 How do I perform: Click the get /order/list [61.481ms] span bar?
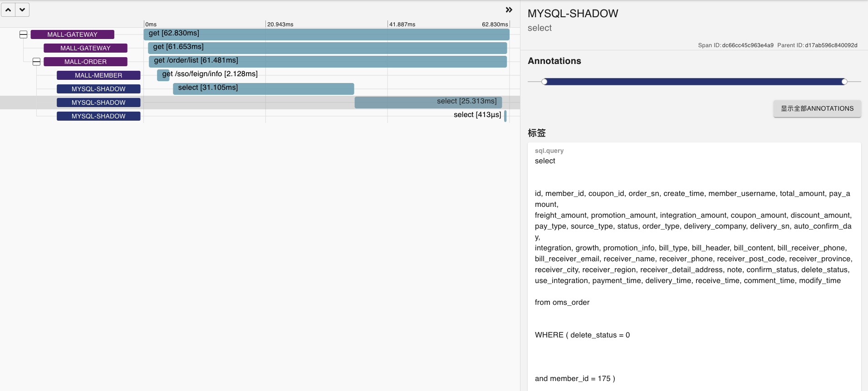[x=328, y=62]
